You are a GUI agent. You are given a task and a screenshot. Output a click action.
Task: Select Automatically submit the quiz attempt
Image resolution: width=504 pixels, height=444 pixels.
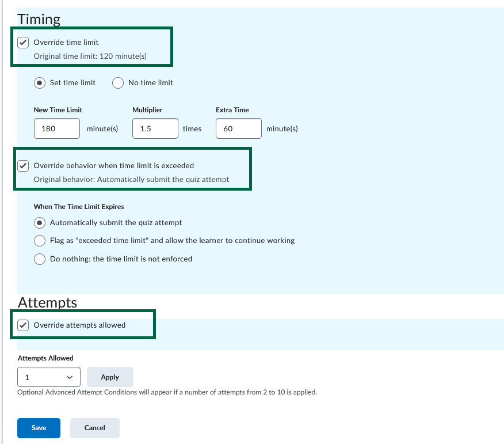coord(39,223)
